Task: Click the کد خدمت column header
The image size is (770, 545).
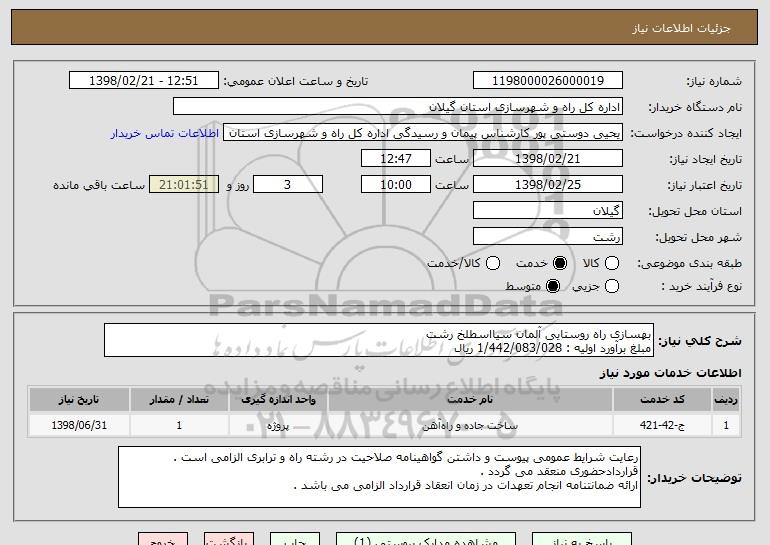Action: 662,400
